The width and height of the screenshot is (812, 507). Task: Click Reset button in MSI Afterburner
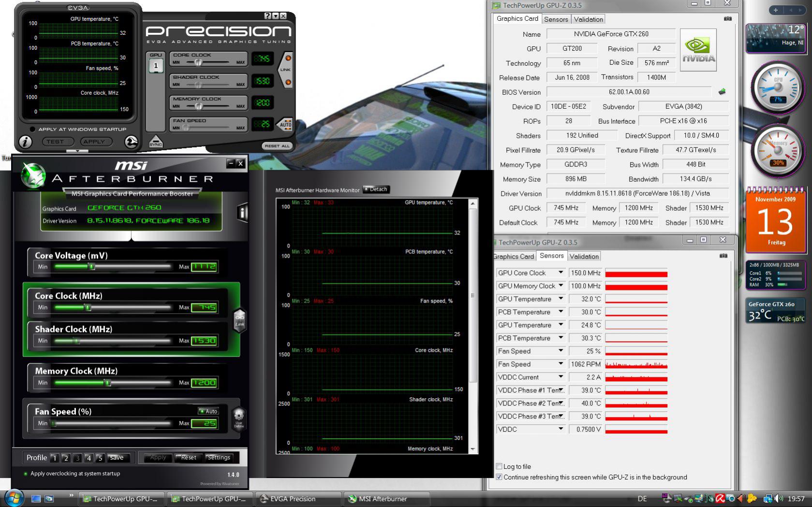[x=188, y=458]
